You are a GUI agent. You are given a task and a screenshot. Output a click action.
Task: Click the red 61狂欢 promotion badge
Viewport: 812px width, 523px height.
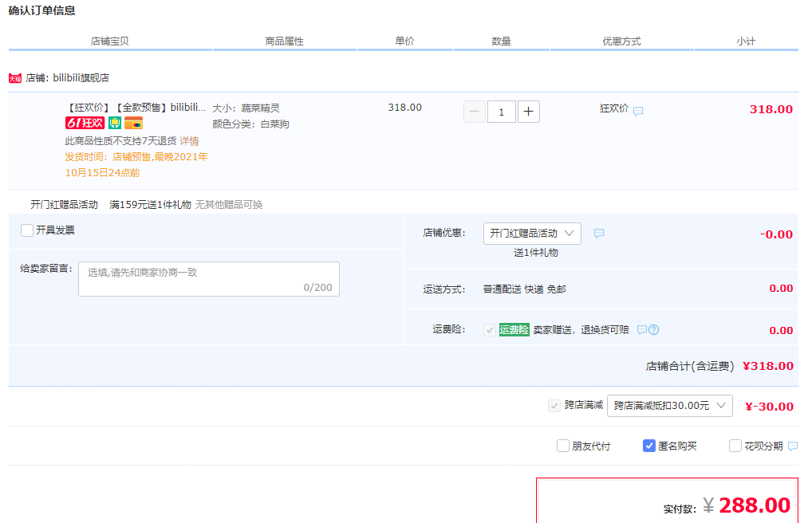coord(85,123)
